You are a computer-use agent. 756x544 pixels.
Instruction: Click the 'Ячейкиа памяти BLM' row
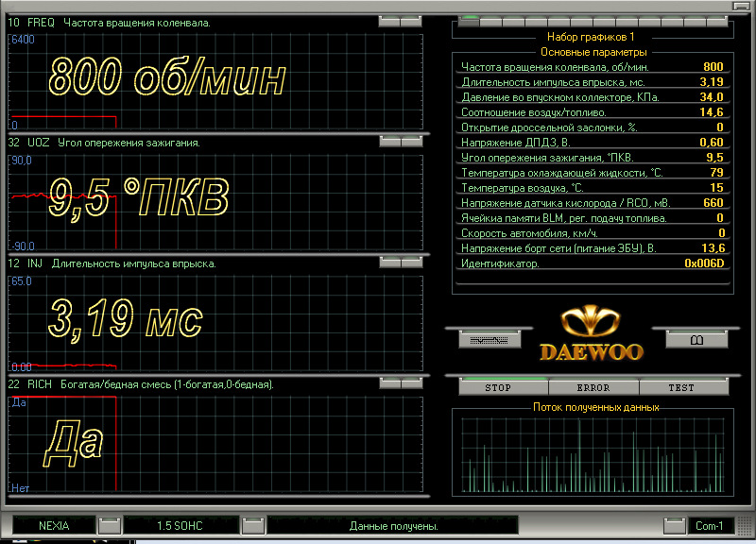pos(593,218)
